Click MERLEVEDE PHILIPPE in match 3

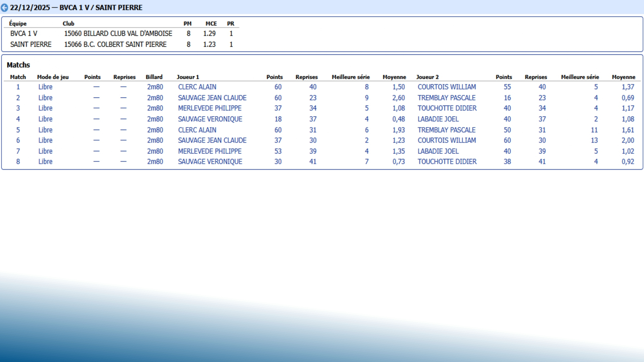(209, 108)
